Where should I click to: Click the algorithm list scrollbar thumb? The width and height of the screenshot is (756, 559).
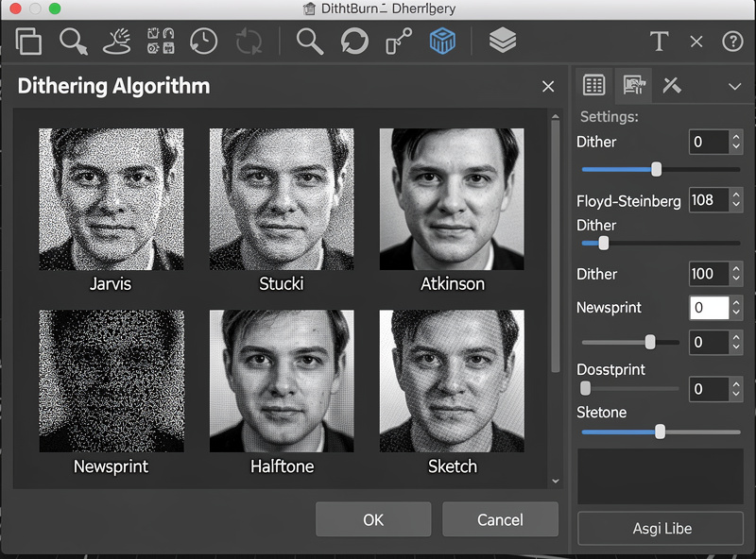556,246
